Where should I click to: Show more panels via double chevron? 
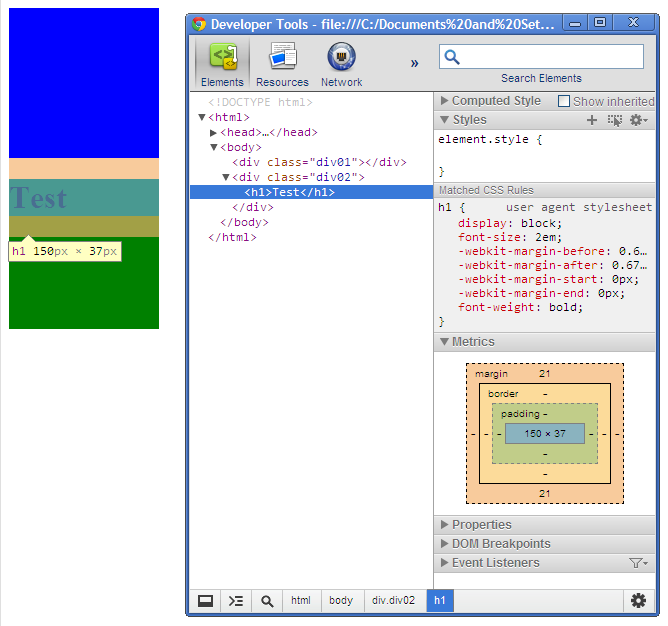tap(414, 63)
